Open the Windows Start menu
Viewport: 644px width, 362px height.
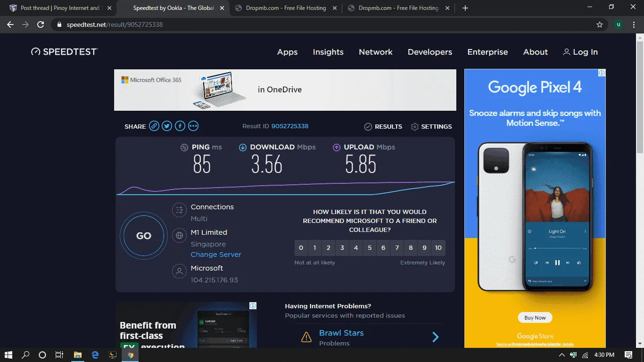point(8,355)
